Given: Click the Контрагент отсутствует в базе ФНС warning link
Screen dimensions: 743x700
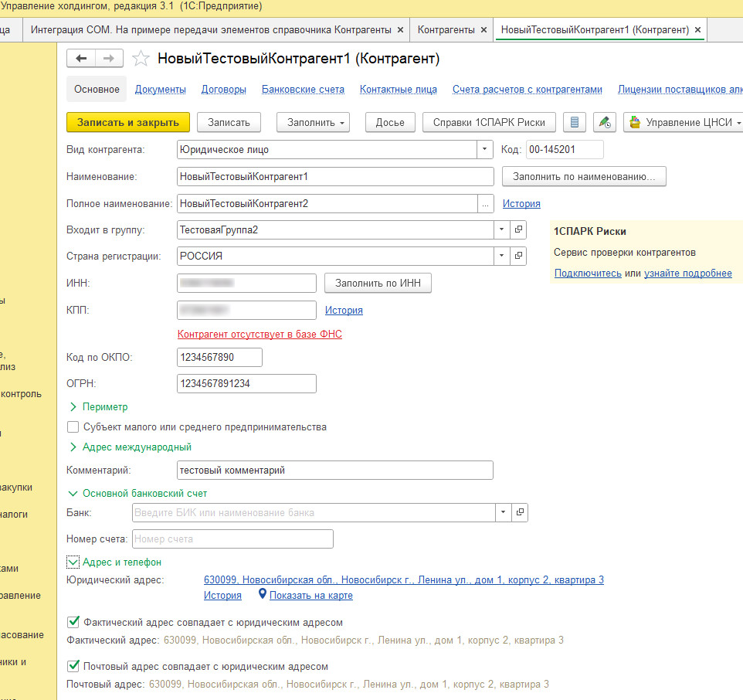Looking at the screenshot, I should tap(260, 334).
